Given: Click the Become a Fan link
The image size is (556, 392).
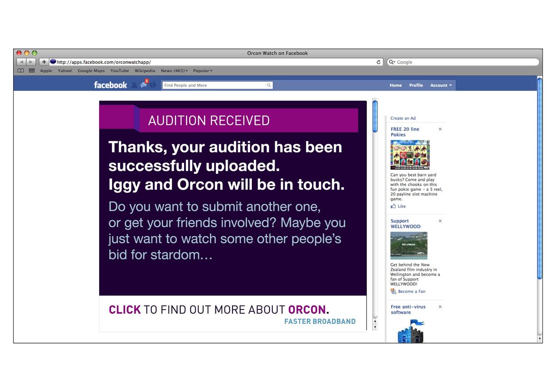Looking at the screenshot, I should [x=411, y=291].
